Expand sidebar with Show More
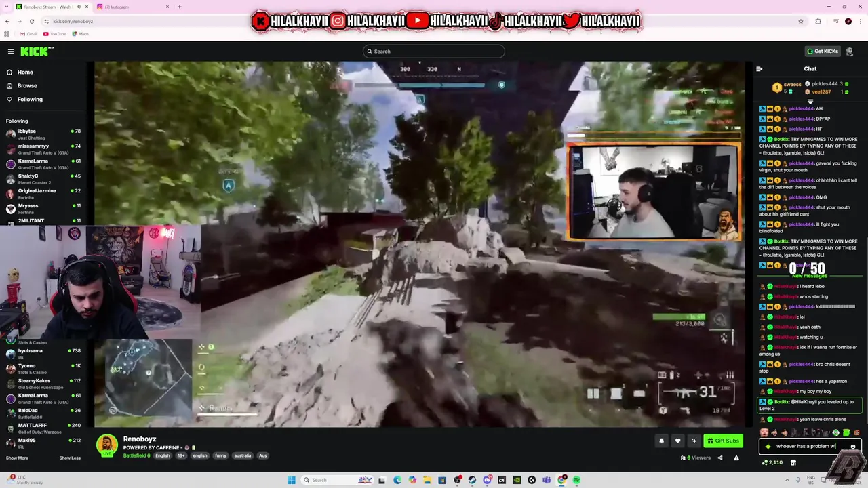Viewport: 868px width, 488px height. (17, 458)
